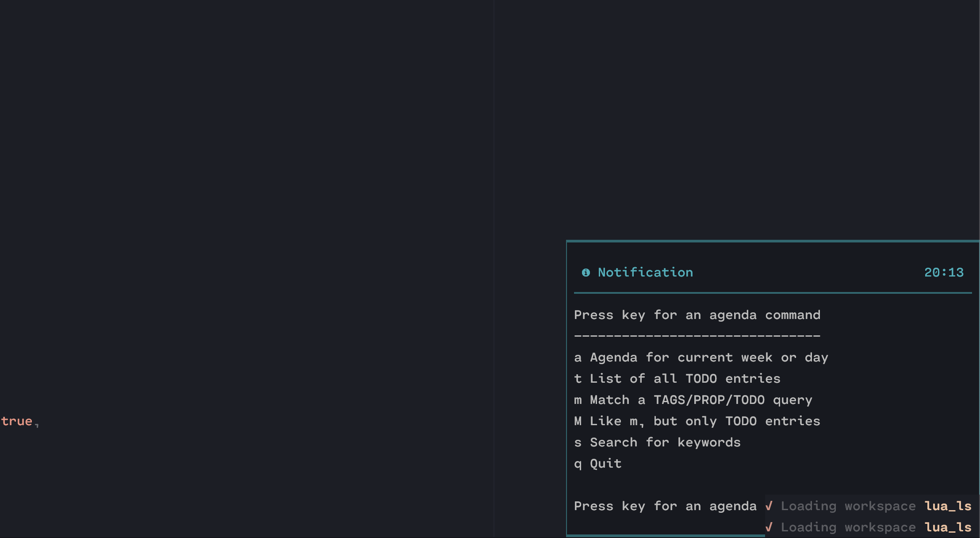Select Match a TAGS/PROP/TODO query

[693, 400]
